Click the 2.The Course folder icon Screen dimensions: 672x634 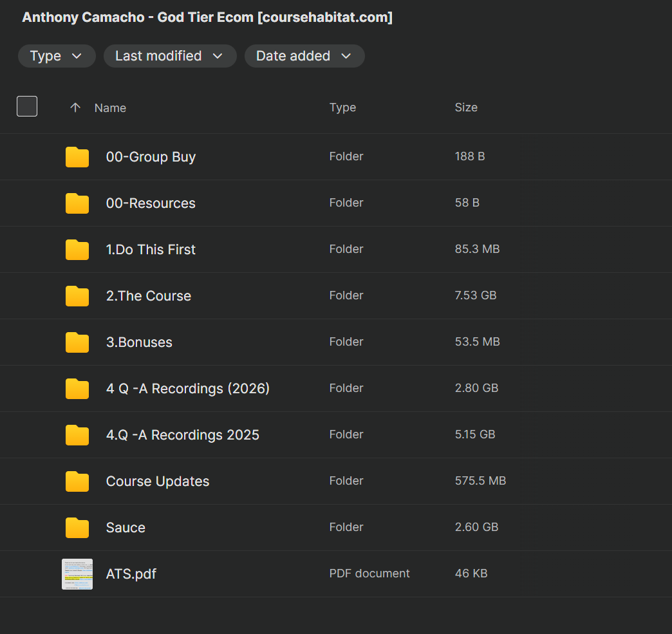77,296
